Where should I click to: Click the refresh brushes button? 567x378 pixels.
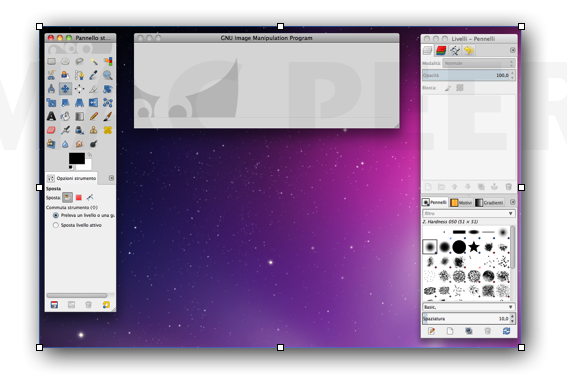[506, 331]
